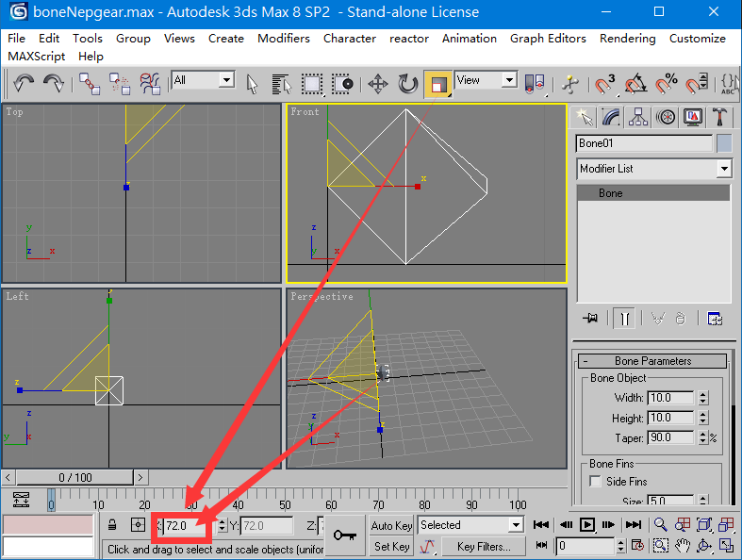Toggle the selection lock padlock
This screenshot has width=742, height=560.
click(x=112, y=525)
